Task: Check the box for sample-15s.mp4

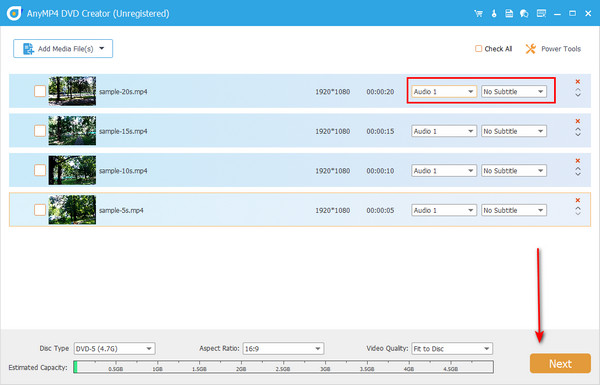Action: [40, 131]
